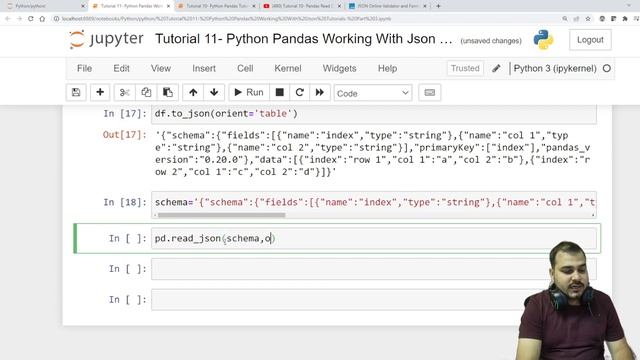Image resolution: width=640 pixels, height=360 pixels.
Task: Switch to the YouTube browser tab
Action: click(x=302, y=6)
